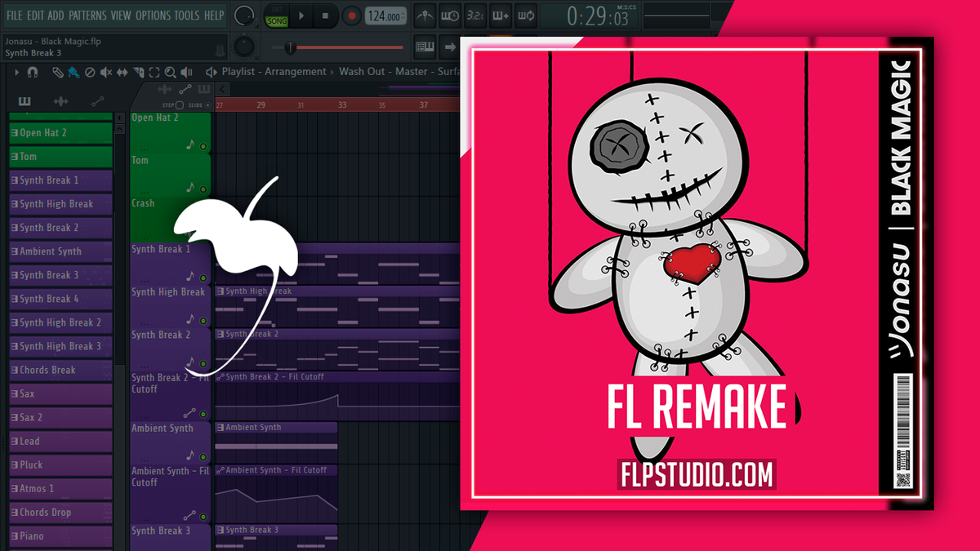Select the Slip tool
The width and height of the screenshot is (980, 551).
[122, 72]
